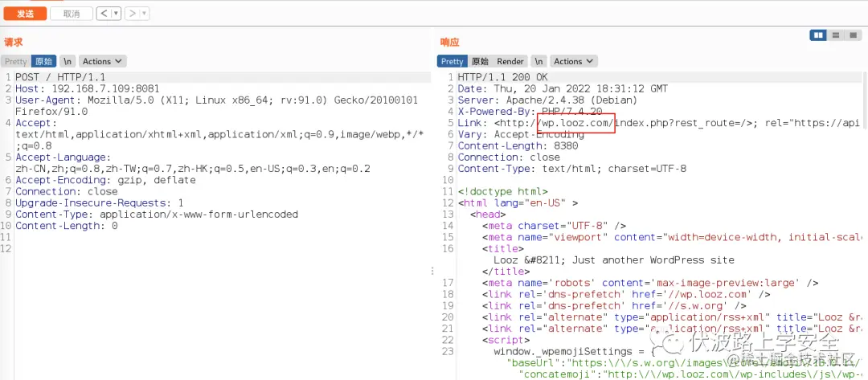Toggle \n non-printable characters in request
868x380 pixels.
68,61
